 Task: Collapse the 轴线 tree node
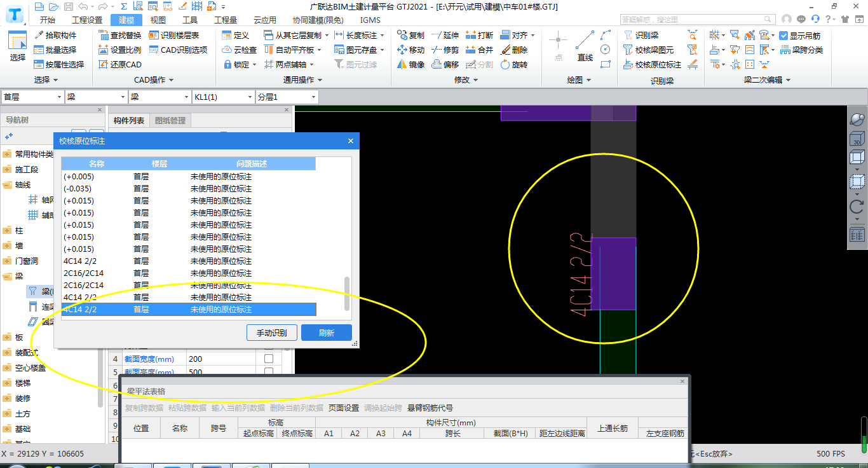click(x=7, y=184)
